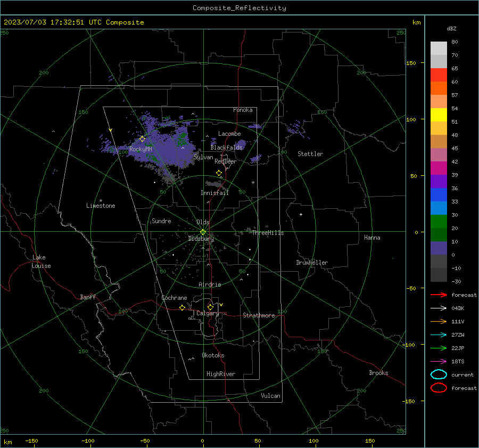Click the Banff label
This screenshot has height=448, width=479.
click(x=88, y=297)
